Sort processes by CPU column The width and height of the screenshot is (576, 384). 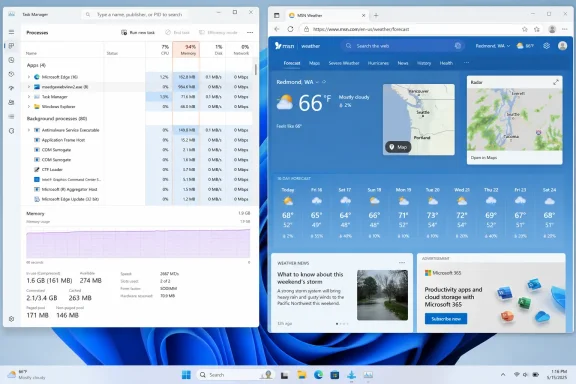pyautogui.click(x=159, y=50)
